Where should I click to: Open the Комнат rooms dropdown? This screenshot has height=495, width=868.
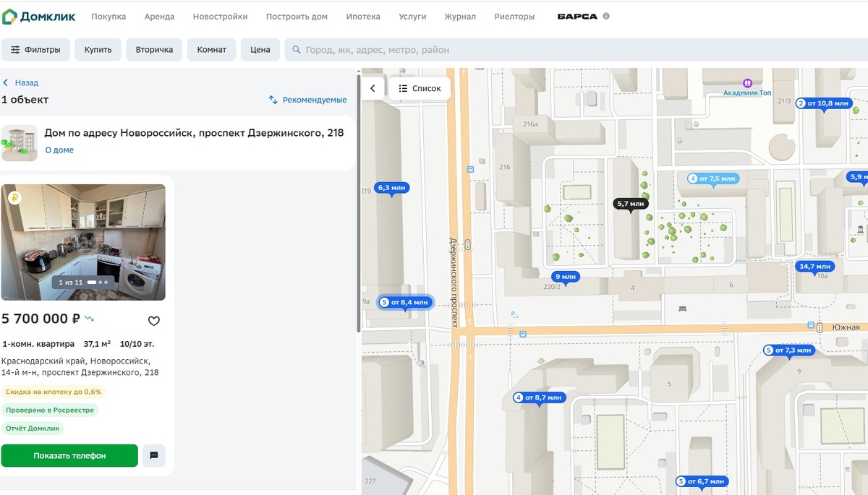pos(212,50)
